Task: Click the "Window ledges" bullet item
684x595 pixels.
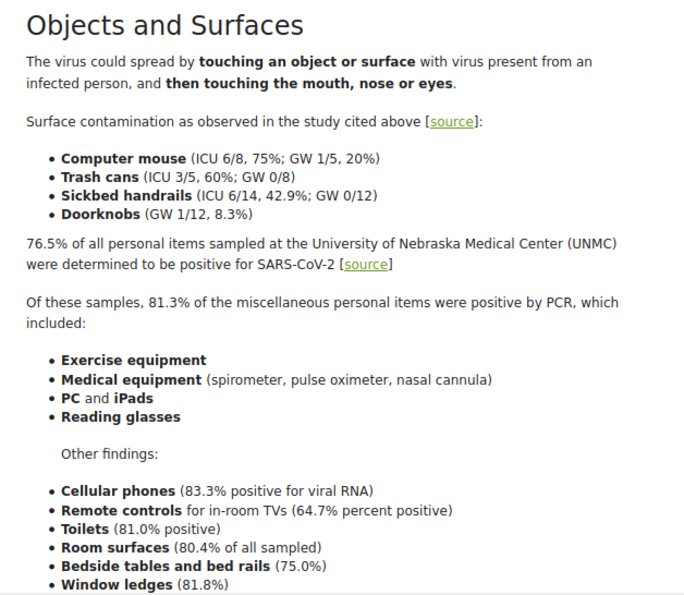Action: [x=116, y=584]
